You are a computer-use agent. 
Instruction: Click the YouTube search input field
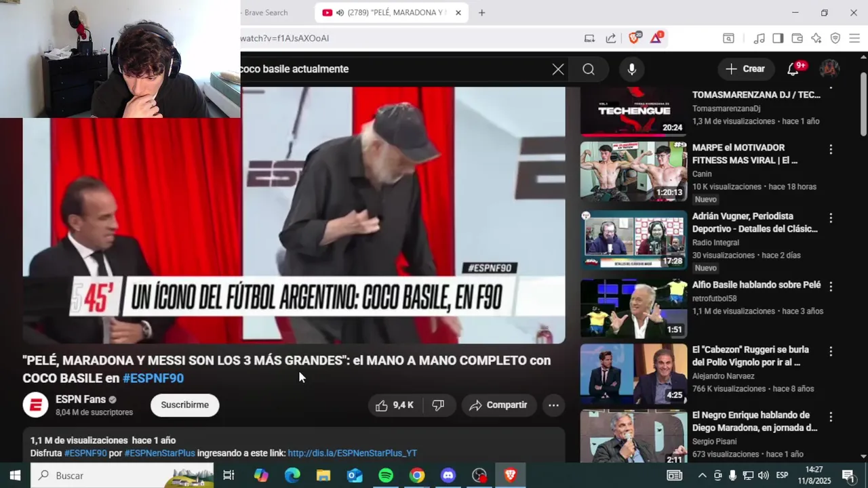pos(393,69)
